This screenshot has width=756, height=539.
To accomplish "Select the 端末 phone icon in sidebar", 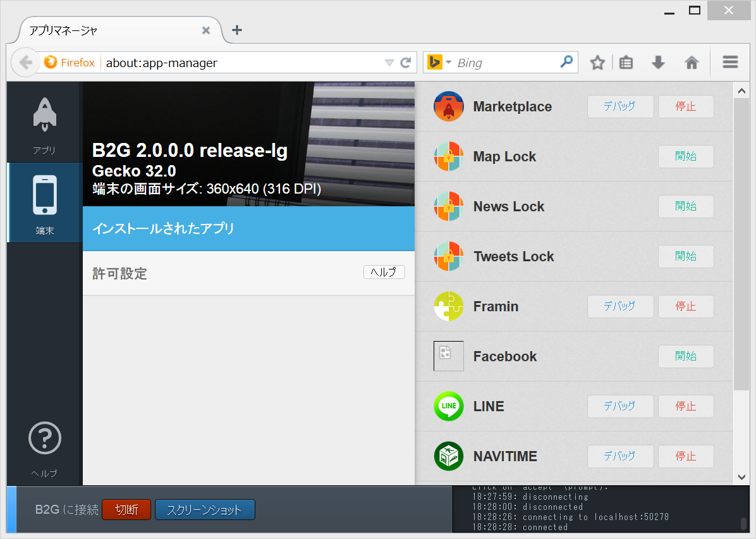I will (45, 202).
